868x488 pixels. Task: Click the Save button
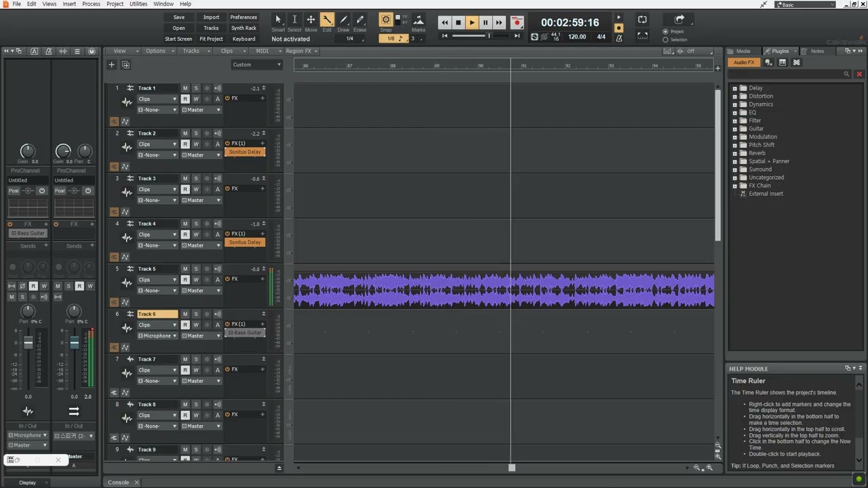click(178, 18)
